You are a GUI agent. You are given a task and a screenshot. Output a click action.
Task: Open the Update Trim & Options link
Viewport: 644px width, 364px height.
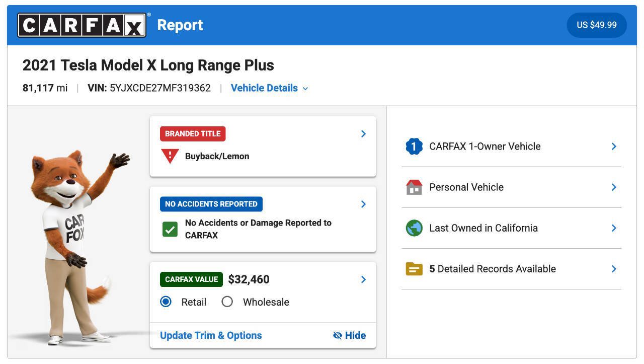(x=211, y=335)
